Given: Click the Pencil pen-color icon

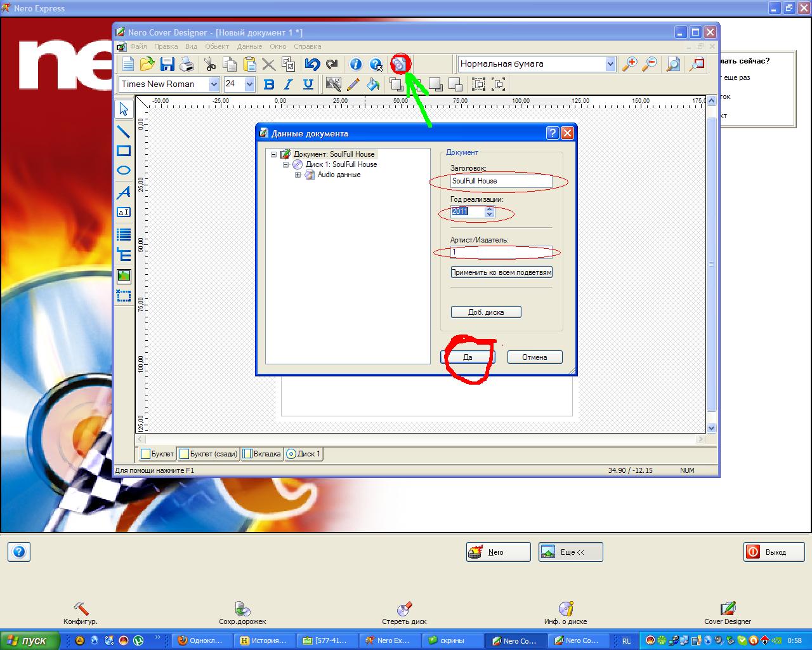Looking at the screenshot, I should click(353, 84).
